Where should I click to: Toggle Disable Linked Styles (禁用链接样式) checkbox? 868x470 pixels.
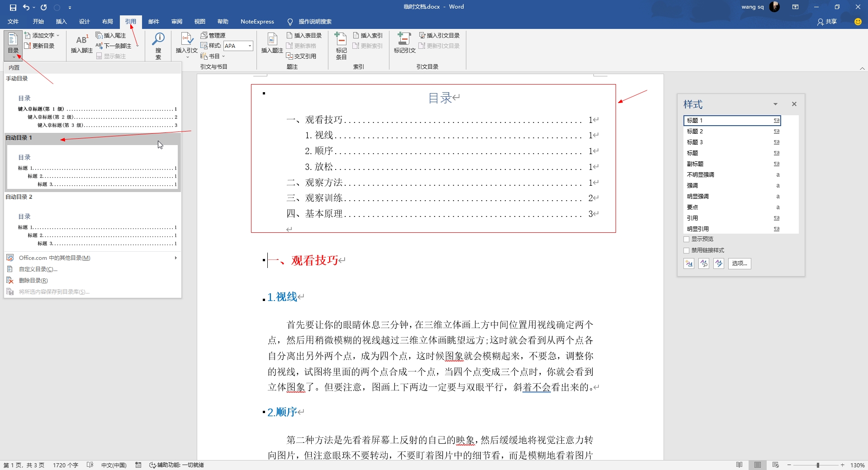pyautogui.click(x=686, y=250)
